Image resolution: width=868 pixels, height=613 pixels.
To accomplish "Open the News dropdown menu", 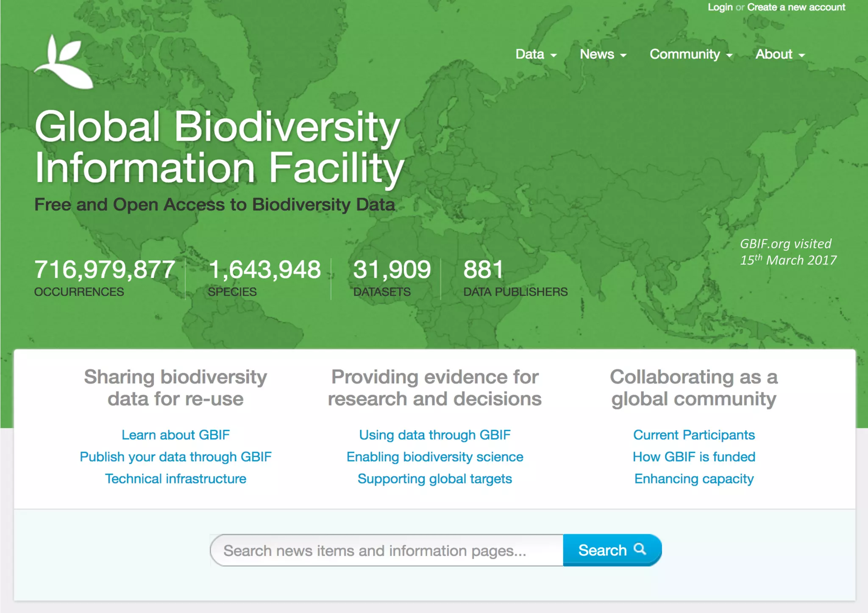I will point(603,54).
